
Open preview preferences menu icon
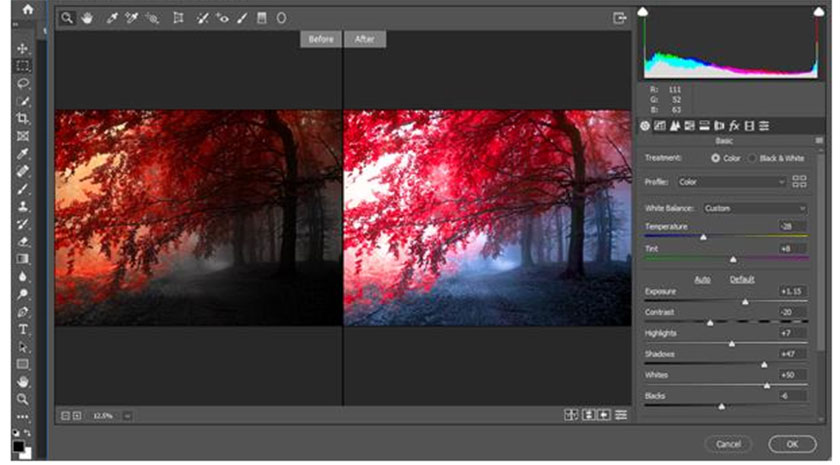pyautogui.click(x=621, y=415)
